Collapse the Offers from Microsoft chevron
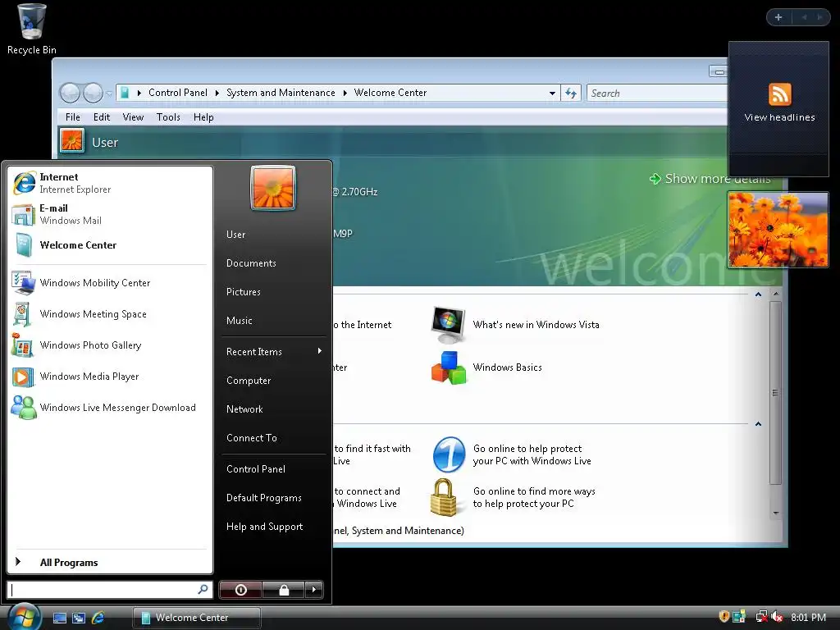The image size is (840, 630). (758, 424)
